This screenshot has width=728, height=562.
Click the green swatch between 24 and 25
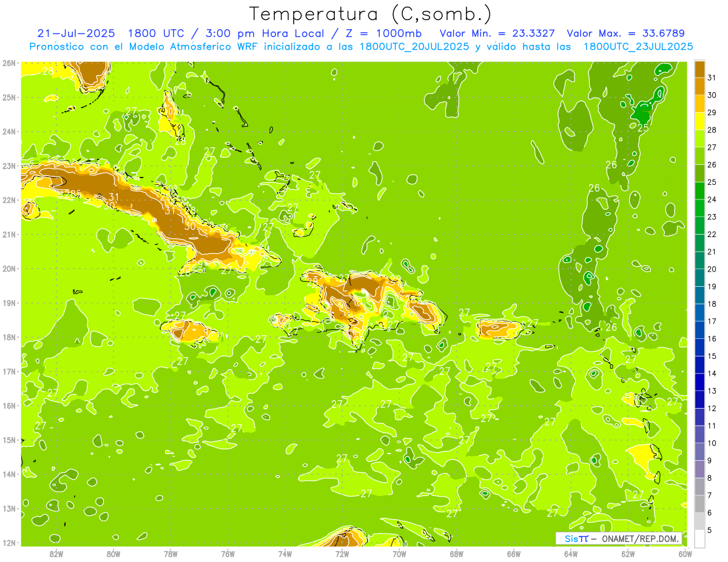(x=699, y=191)
